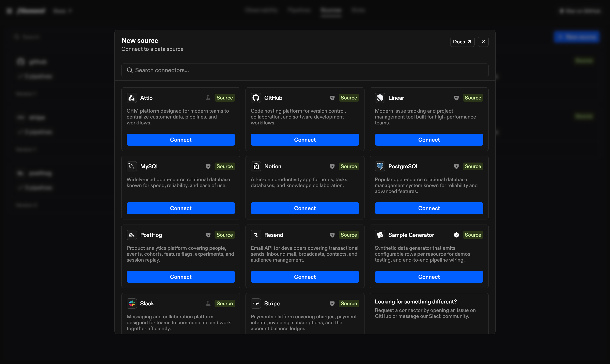Click the Source tag on Attio card
The width and height of the screenshot is (610, 364).
[x=225, y=98]
